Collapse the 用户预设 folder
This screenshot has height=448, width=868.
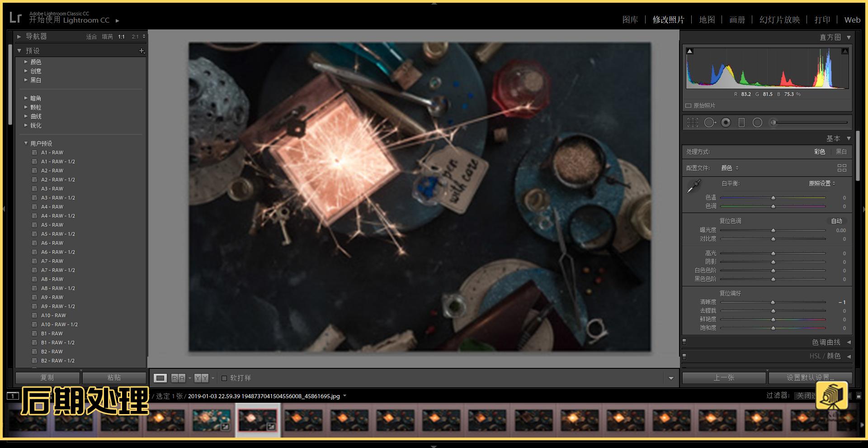(x=26, y=143)
